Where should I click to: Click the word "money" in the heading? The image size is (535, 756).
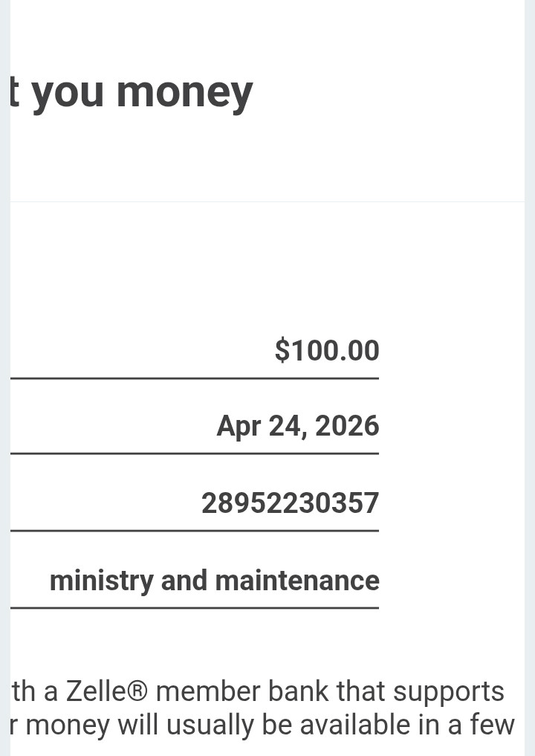tap(184, 92)
